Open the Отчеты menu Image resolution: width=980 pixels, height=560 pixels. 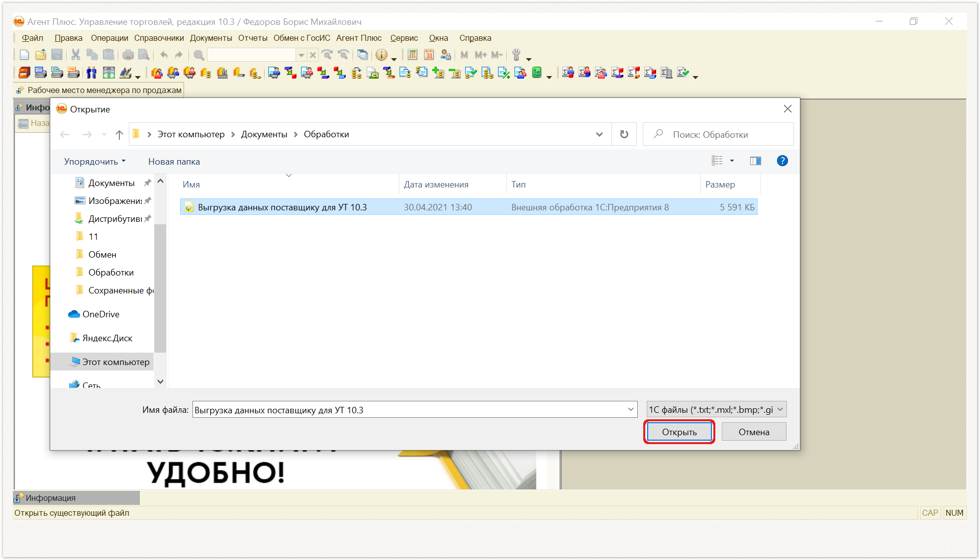pos(253,38)
